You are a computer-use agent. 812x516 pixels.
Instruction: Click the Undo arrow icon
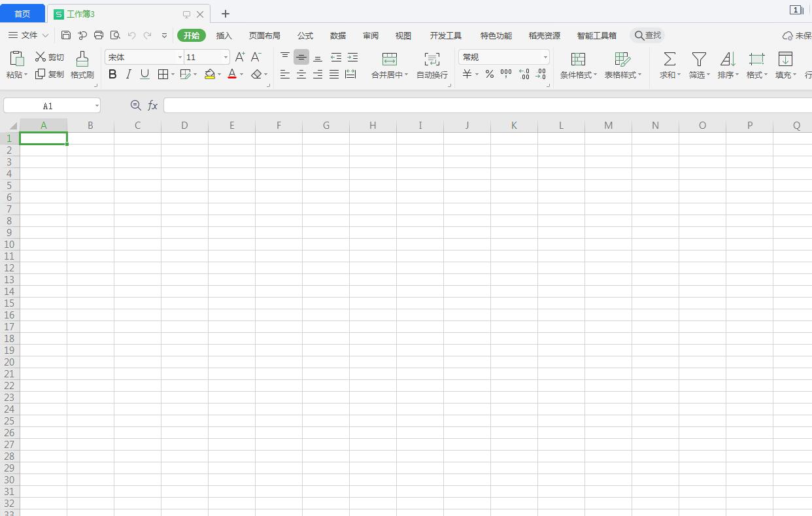pos(131,35)
